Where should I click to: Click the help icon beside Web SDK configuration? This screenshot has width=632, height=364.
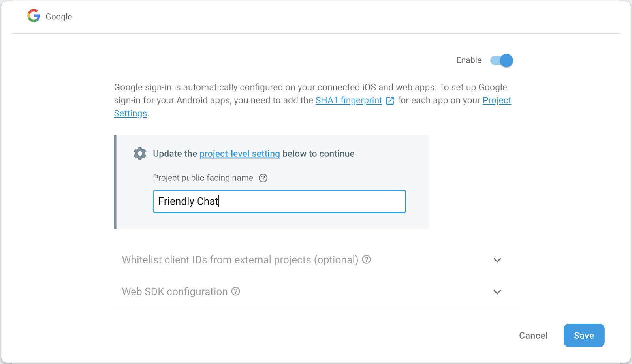point(236,291)
